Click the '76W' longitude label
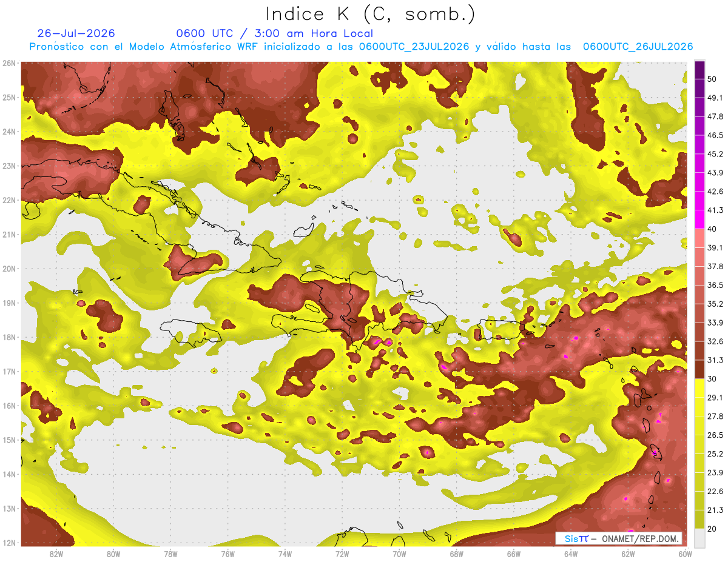Image resolution: width=728 pixels, height=562 pixels. pos(228,555)
